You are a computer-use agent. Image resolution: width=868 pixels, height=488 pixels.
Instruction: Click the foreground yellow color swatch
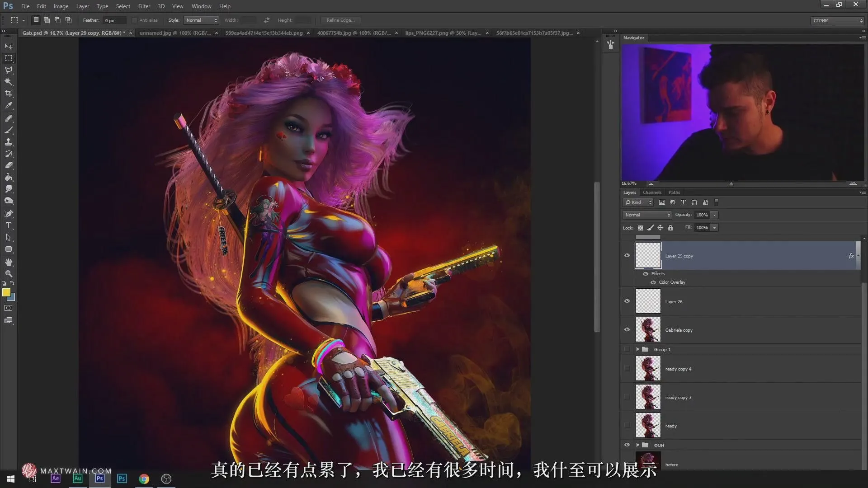click(6, 292)
